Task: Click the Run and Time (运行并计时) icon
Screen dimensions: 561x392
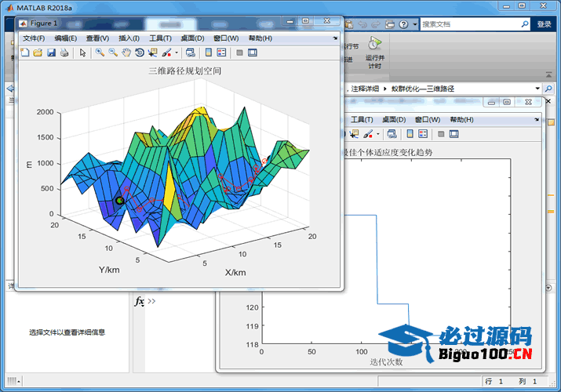Action: [375, 44]
